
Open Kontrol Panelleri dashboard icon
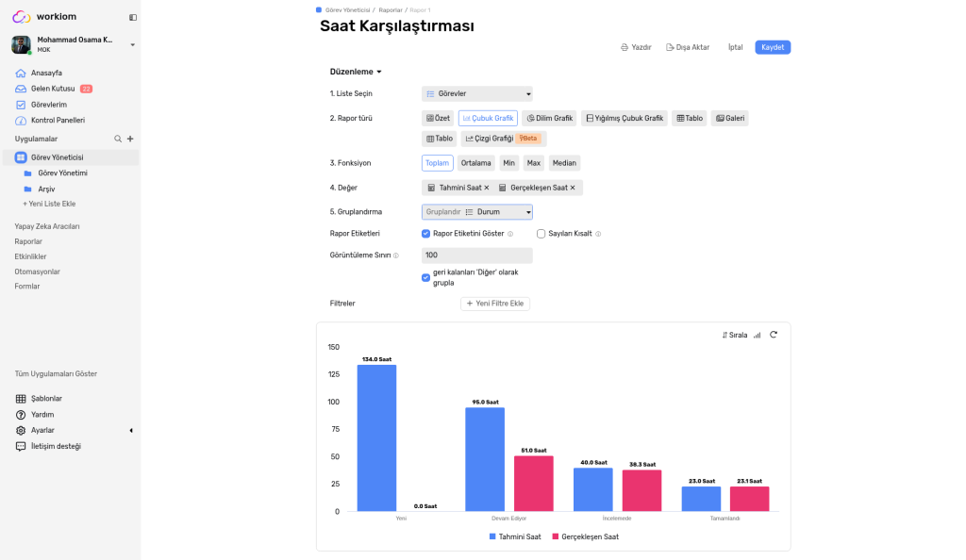(x=21, y=121)
